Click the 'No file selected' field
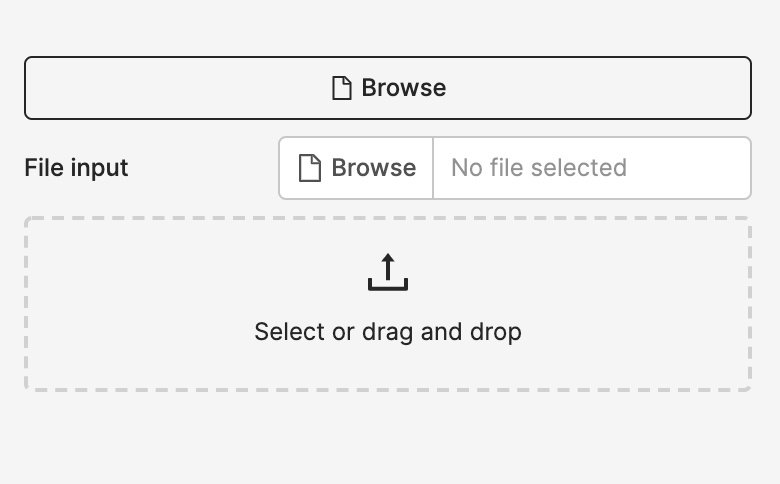 click(x=592, y=168)
